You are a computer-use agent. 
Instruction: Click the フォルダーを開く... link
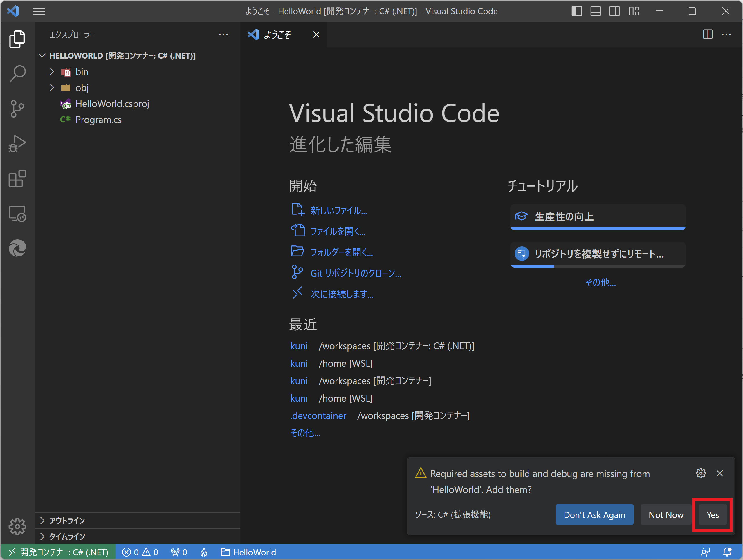click(x=342, y=252)
